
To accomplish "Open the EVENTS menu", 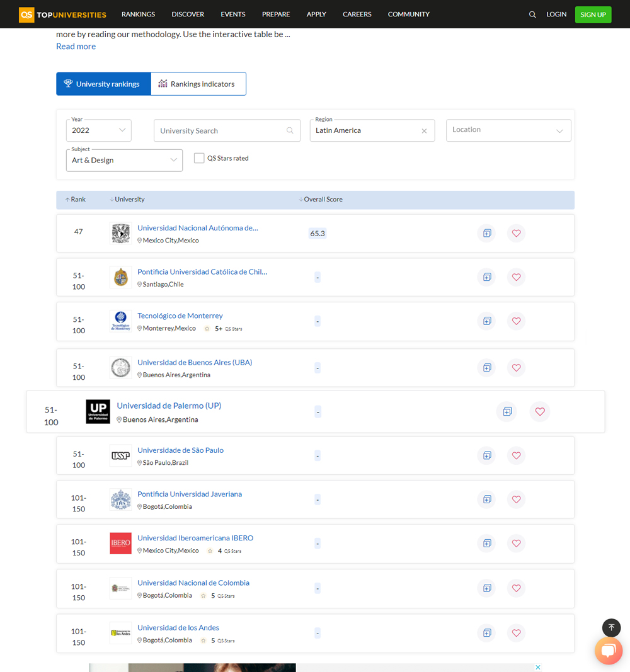I will 232,14.
